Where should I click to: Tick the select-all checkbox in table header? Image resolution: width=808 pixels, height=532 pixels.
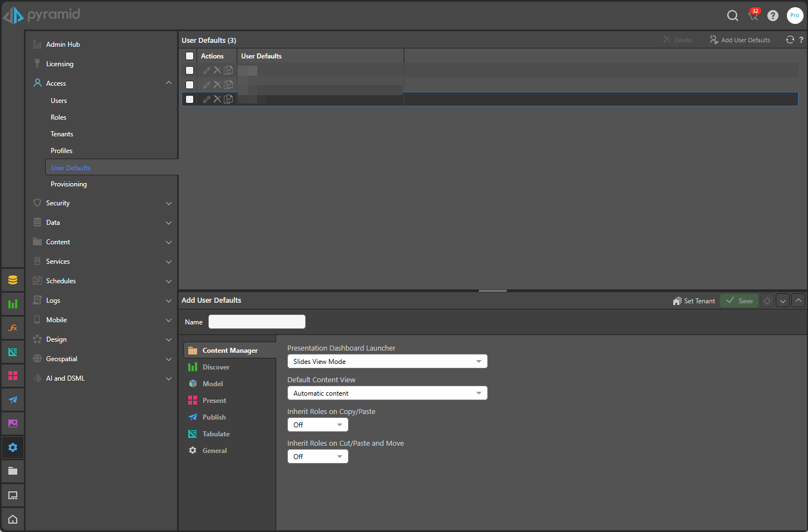click(189, 56)
